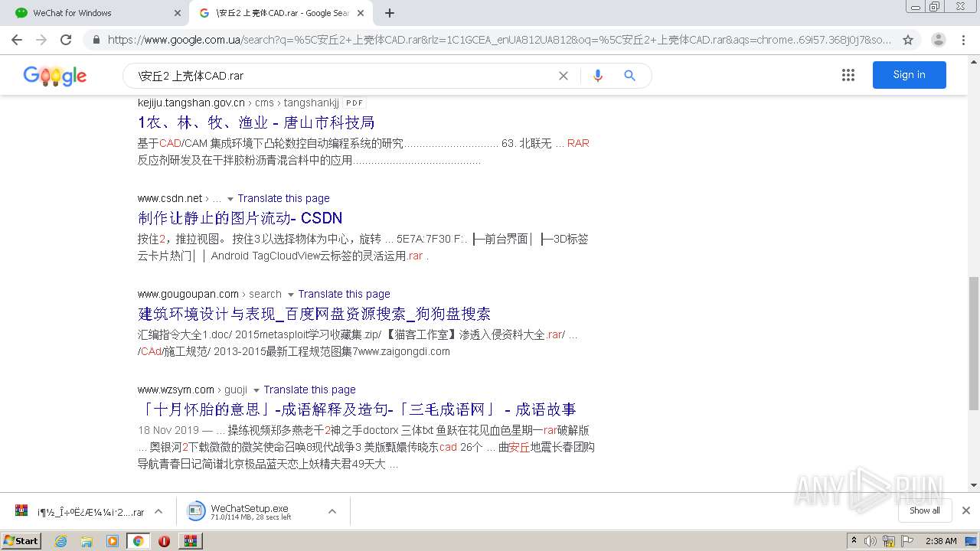Translate the www.gougoupan.com result page
Screen dimensions: 980x551
[344, 294]
